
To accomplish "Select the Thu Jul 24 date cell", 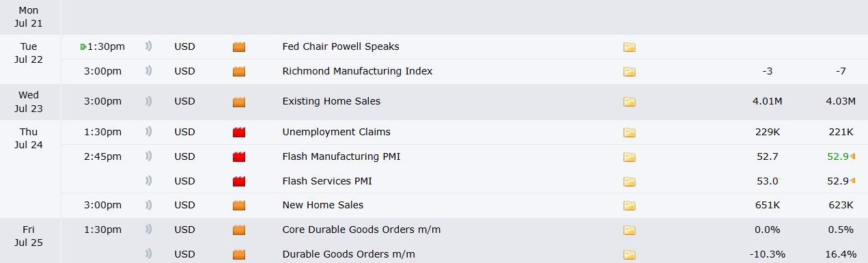I will click(x=29, y=138).
